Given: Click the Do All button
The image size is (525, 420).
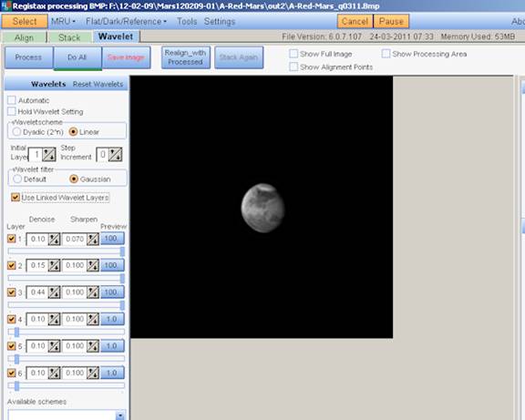Looking at the screenshot, I should point(77,57).
